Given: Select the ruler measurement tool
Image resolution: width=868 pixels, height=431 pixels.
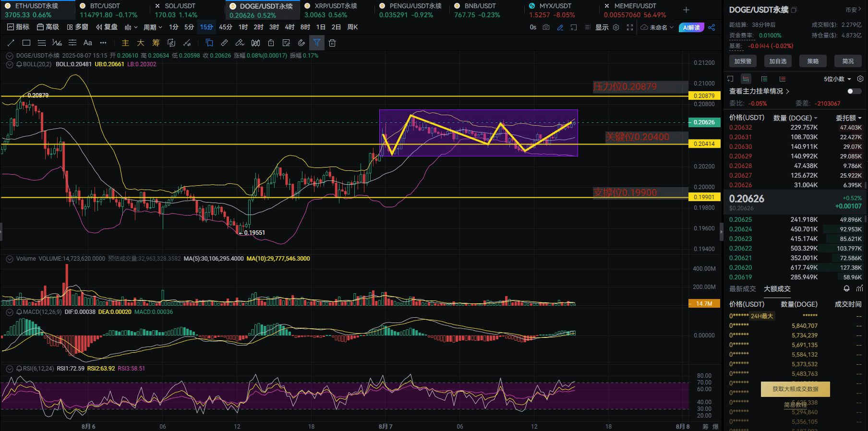Looking at the screenshot, I should [225, 43].
